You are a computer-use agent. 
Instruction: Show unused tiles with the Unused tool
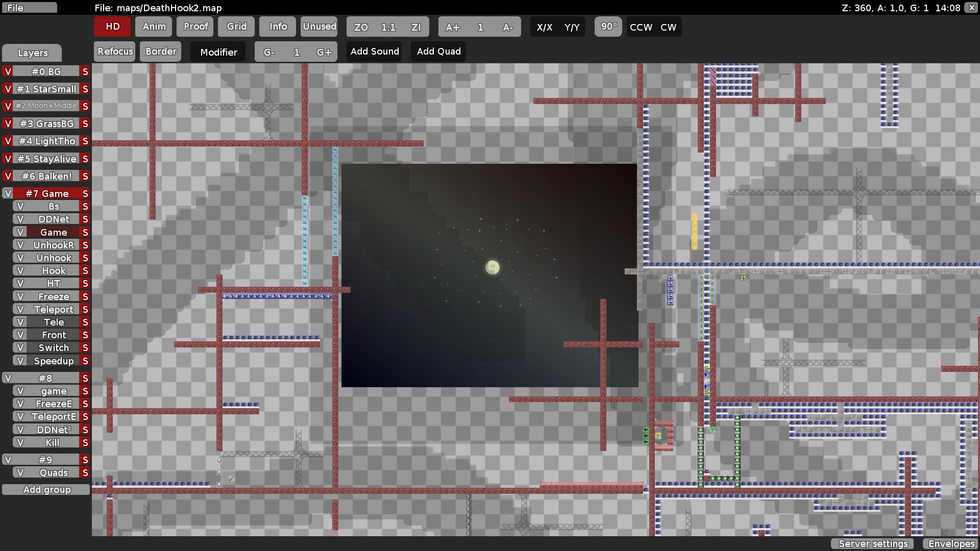click(x=319, y=27)
